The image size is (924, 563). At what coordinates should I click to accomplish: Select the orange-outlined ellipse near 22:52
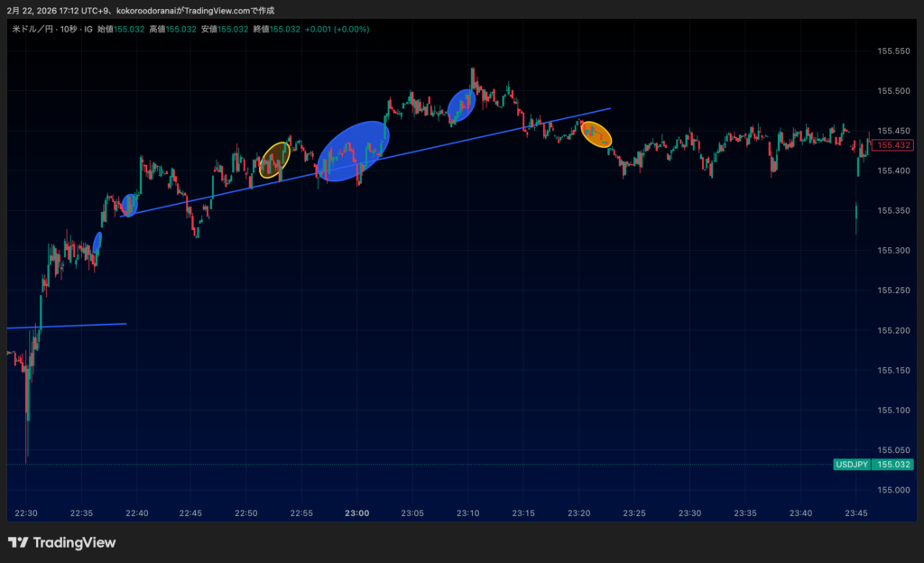(273, 160)
